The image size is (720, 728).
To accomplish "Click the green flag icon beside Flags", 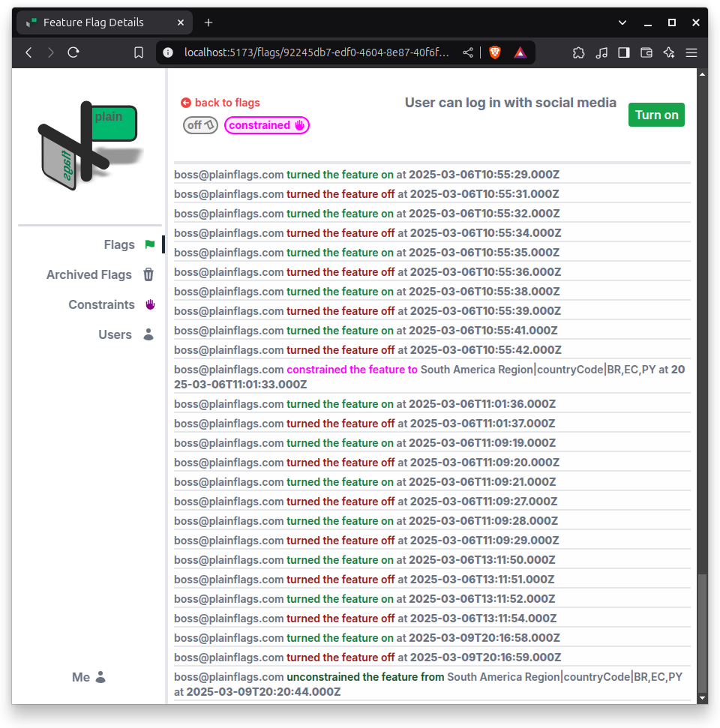I will pos(149,244).
